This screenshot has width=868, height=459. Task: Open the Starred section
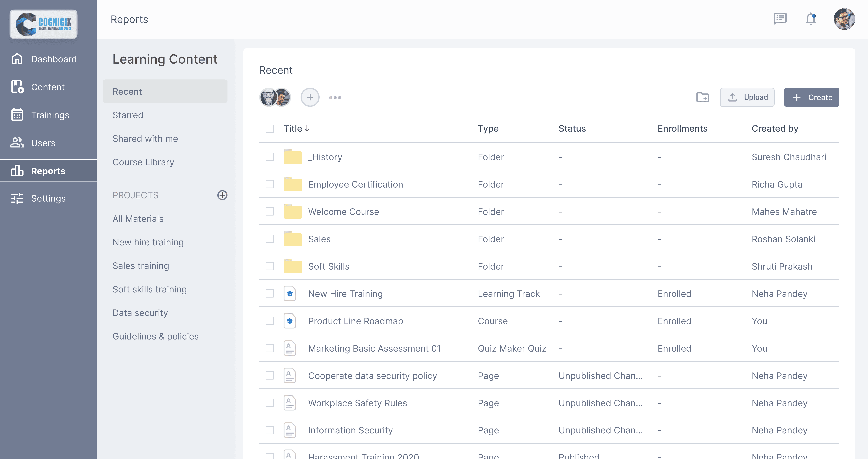(x=128, y=115)
